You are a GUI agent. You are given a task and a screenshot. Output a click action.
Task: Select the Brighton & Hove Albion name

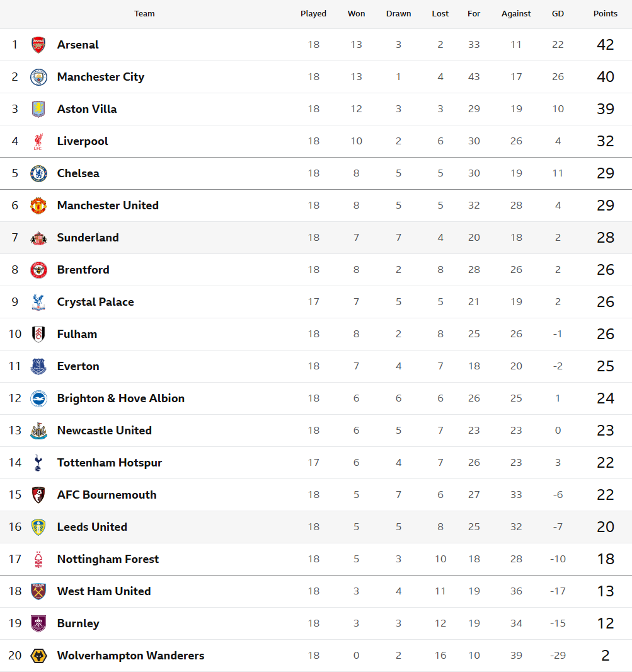121,398
